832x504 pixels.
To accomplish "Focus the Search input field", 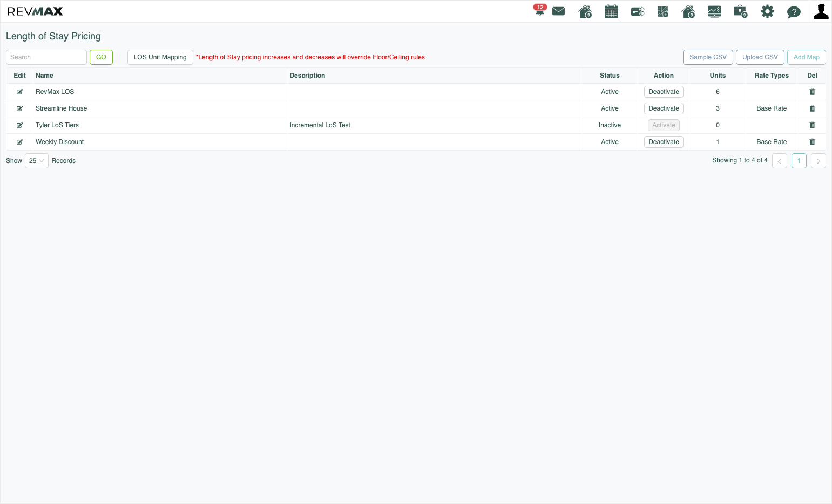I will (46, 57).
